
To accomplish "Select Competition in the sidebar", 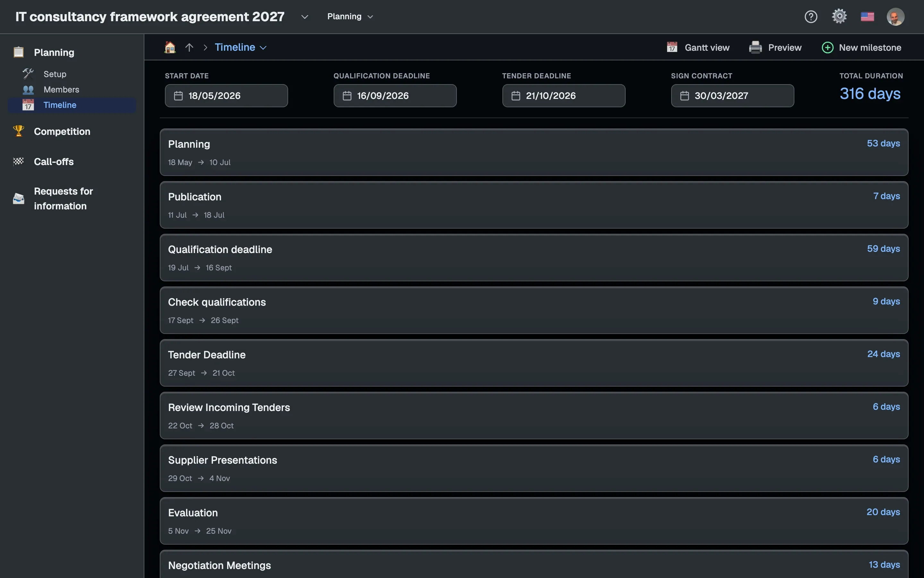I will [x=62, y=132].
